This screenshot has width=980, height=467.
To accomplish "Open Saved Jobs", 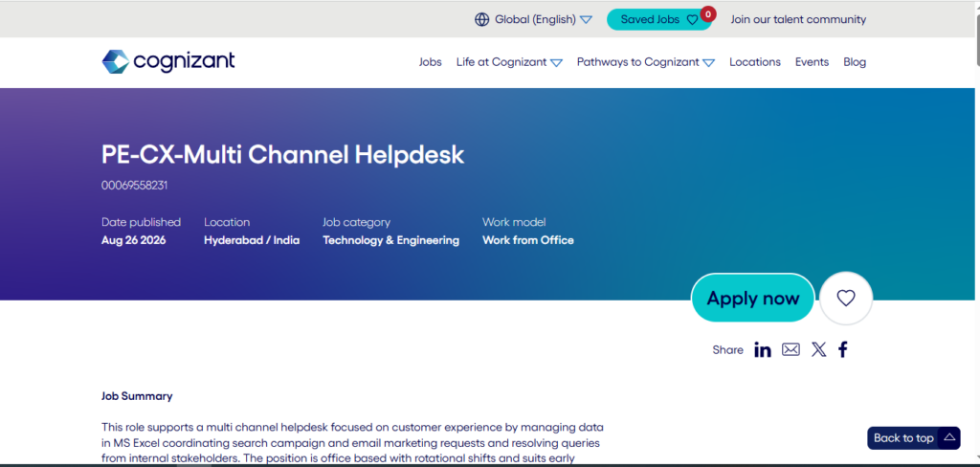I will click(x=658, y=19).
